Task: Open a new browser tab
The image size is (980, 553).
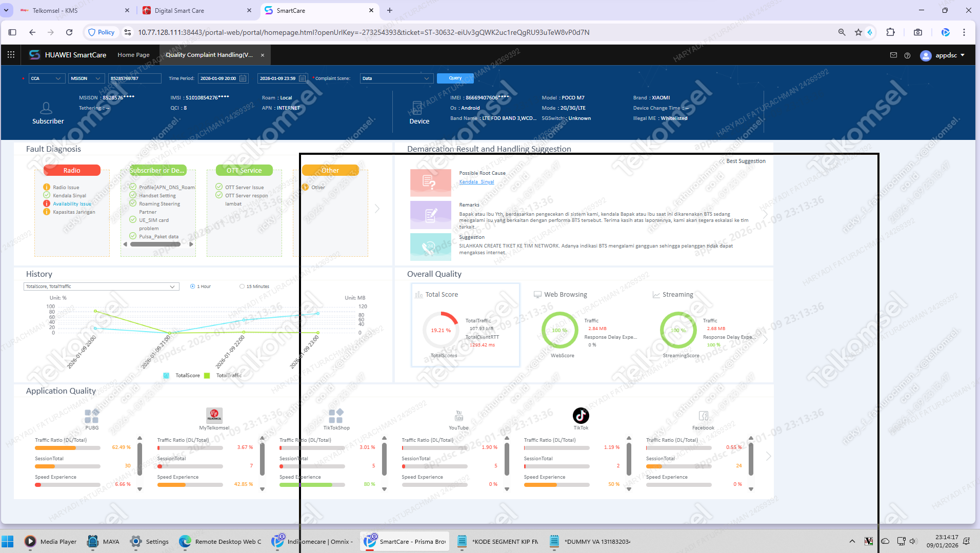Action: 390,10
